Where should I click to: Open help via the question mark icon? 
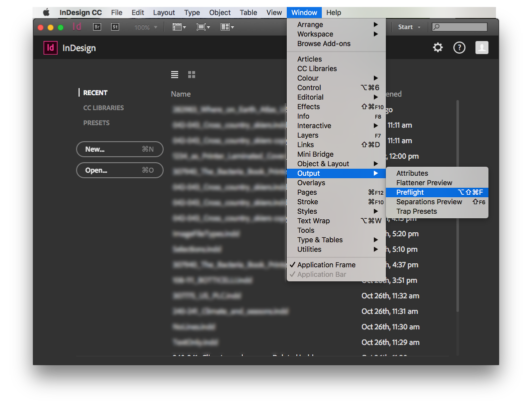(459, 48)
